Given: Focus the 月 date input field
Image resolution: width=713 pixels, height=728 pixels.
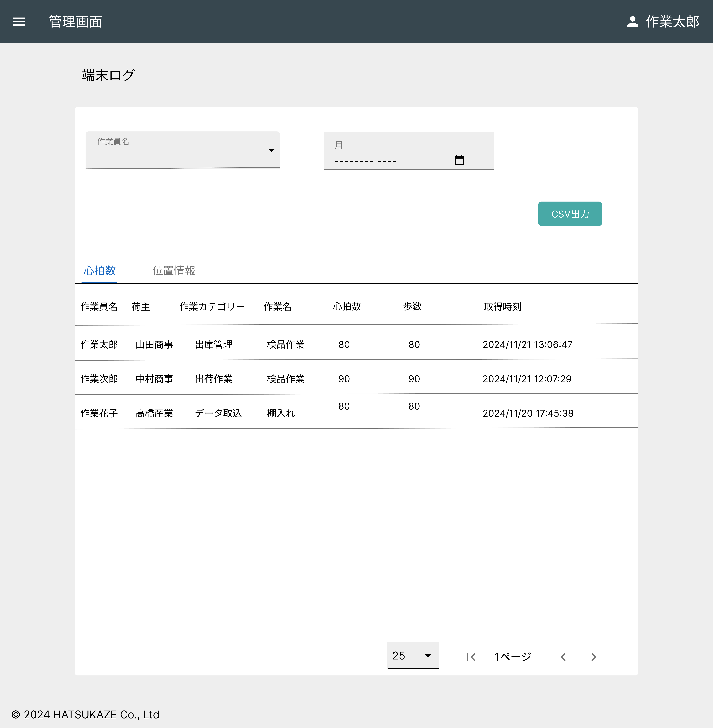Looking at the screenshot, I should tap(409, 151).
